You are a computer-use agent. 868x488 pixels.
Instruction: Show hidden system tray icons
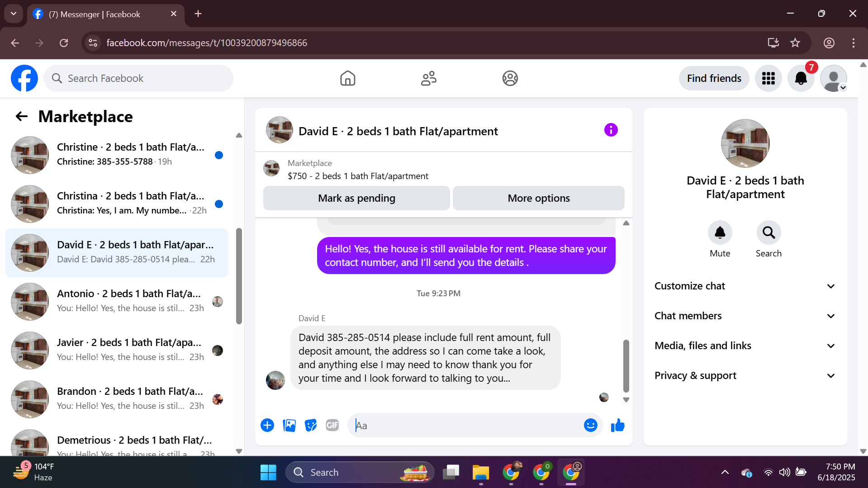click(x=725, y=472)
